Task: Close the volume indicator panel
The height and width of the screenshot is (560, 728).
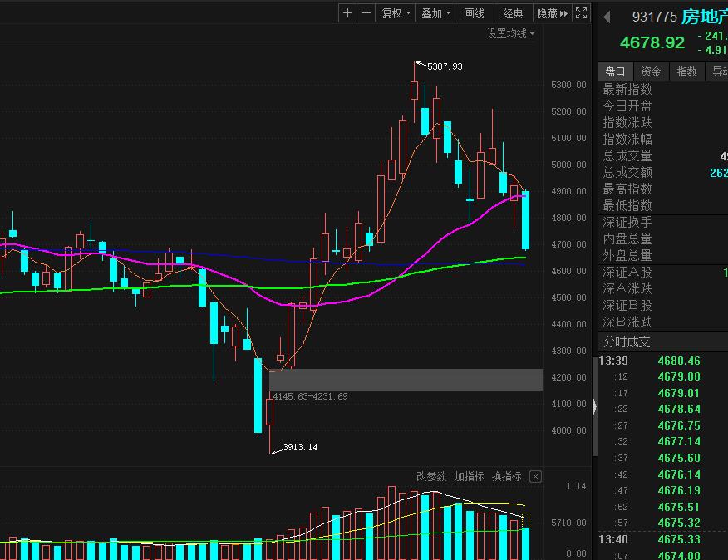Action: (535, 476)
